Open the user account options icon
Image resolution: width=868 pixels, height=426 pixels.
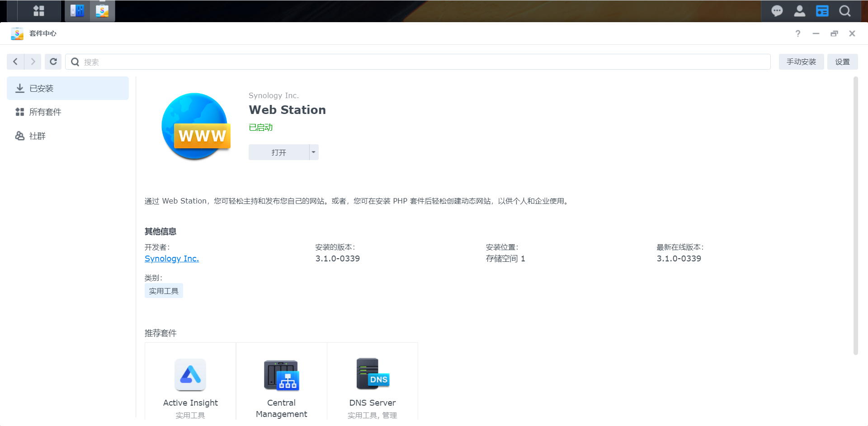tap(800, 11)
